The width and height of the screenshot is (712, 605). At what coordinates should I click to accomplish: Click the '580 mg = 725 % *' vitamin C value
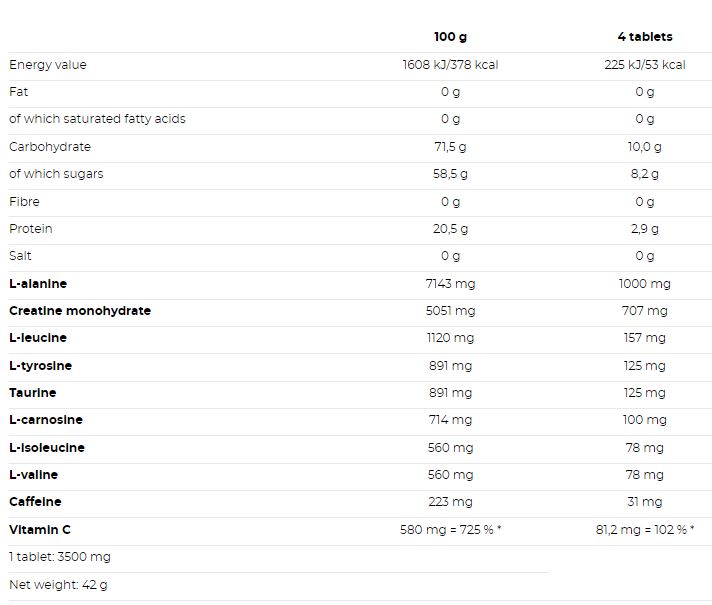[450, 530]
